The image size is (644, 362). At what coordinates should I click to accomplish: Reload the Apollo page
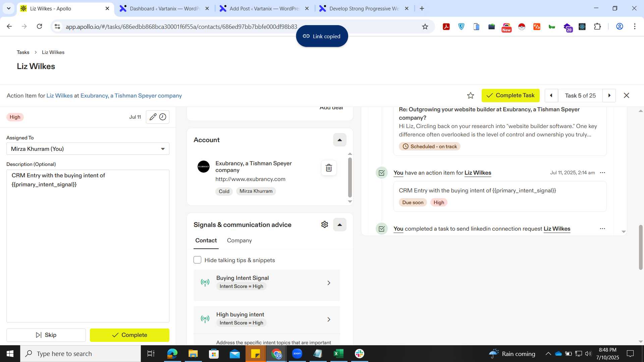[39, 26]
